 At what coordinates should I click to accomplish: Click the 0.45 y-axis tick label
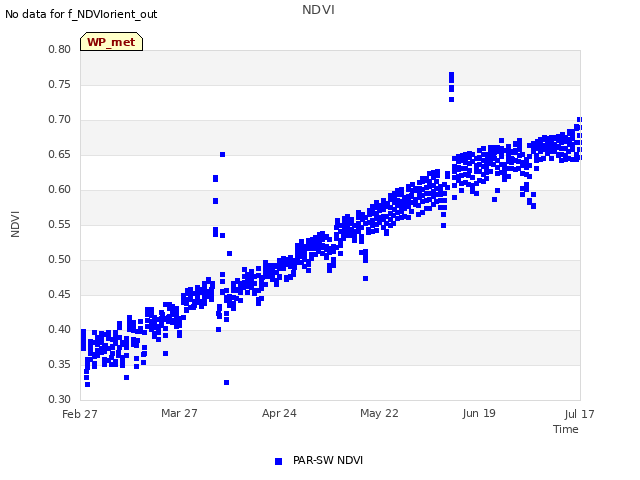tap(60, 295)
